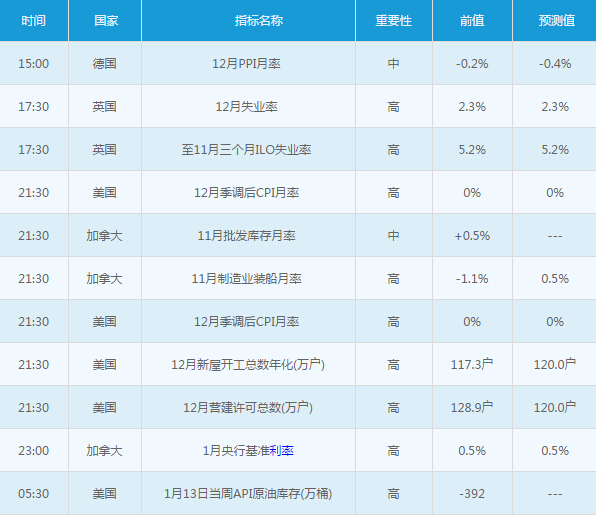This screenshot has height=515, width=596.
Task: Select 至11月三个月ILO失业率 indicator cell
Action: [249, 149]
